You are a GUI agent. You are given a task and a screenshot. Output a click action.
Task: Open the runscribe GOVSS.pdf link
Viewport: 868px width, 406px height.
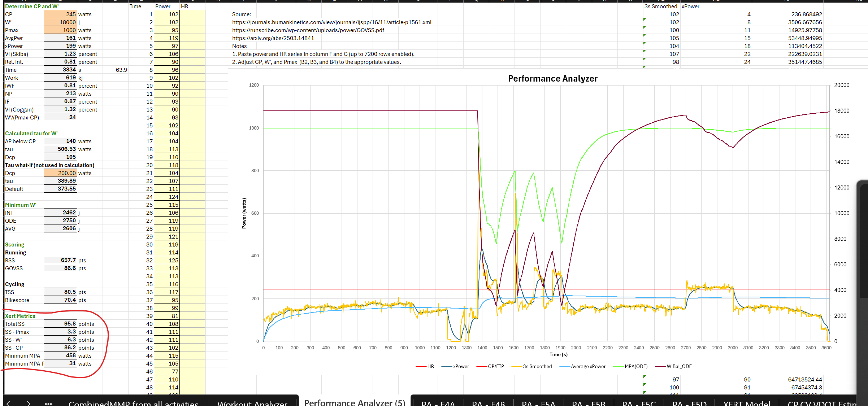pyautogui.click(x=308, y=30)
